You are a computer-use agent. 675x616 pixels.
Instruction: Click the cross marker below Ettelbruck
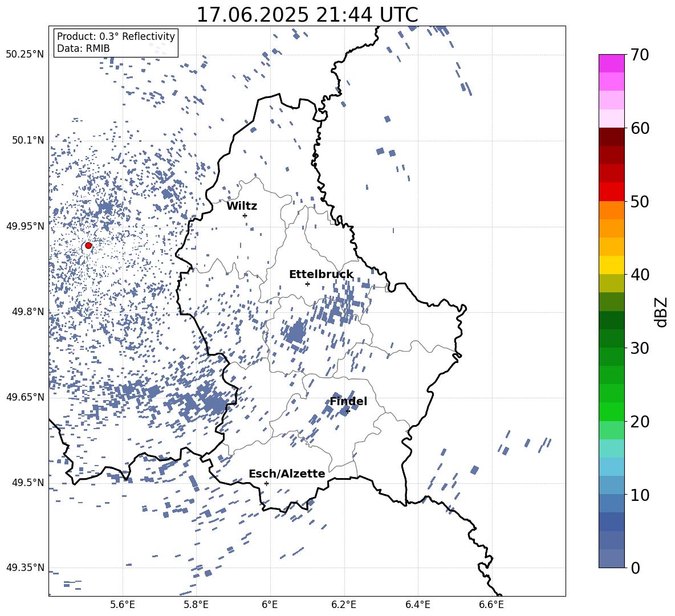pyautogui.click(x=307, y=284)
